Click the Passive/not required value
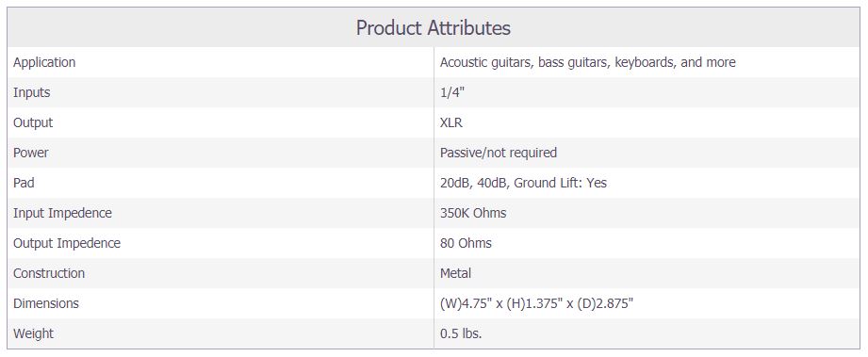The image size is (868, 357). pos(499,153)
